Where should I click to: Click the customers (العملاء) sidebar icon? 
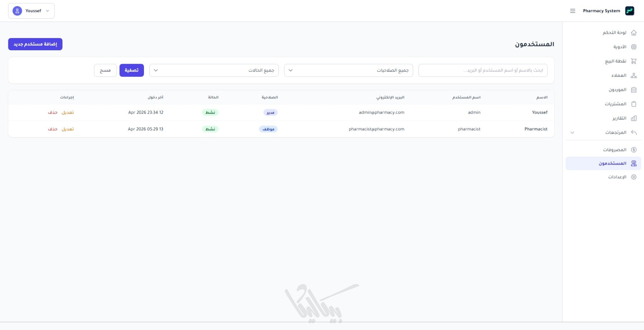(634, 75)
